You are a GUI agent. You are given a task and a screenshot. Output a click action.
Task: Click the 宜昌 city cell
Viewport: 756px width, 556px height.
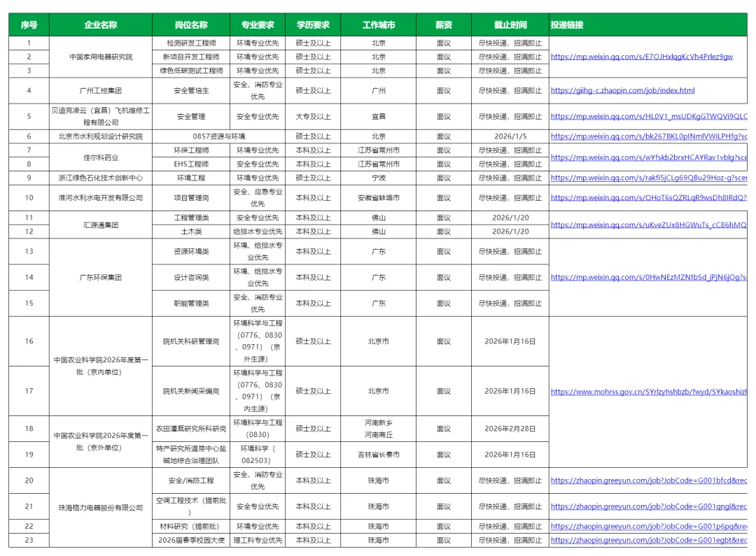coord(379,117)
